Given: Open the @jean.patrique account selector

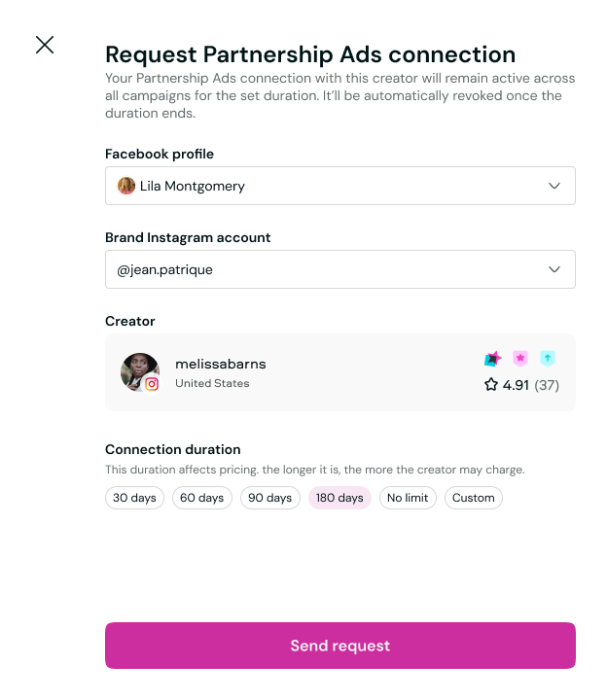Looking at the screenshot, I should click(331, 269).
